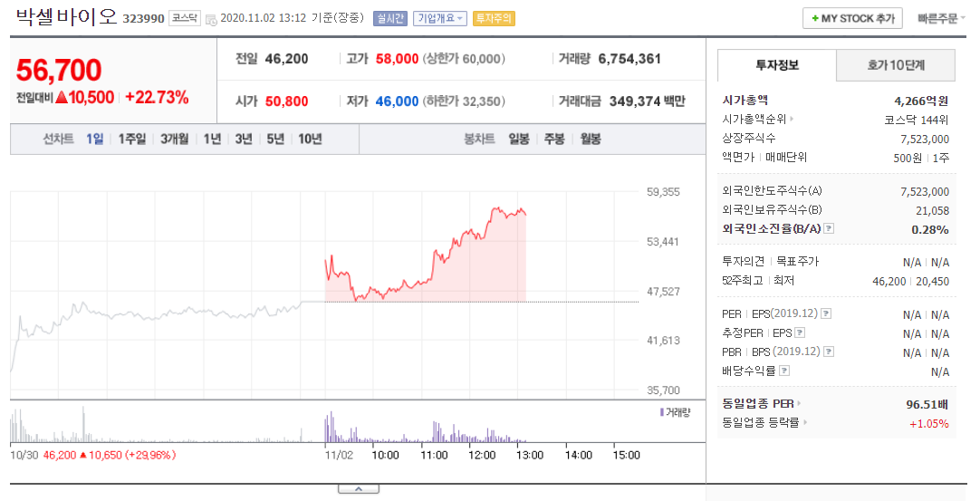Open the 시가총액순위 link arrow
980x501 pixels.
[792, 119]
